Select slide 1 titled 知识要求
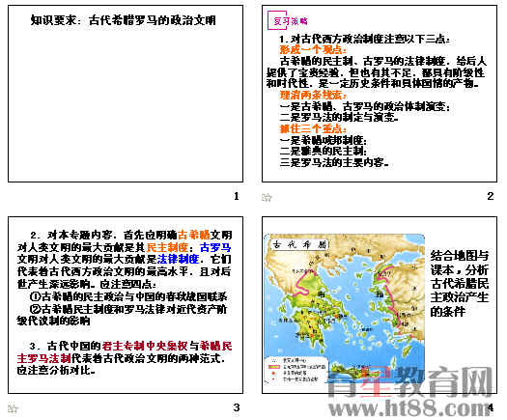Screen dimensions: 507x420 click(126, 94)
